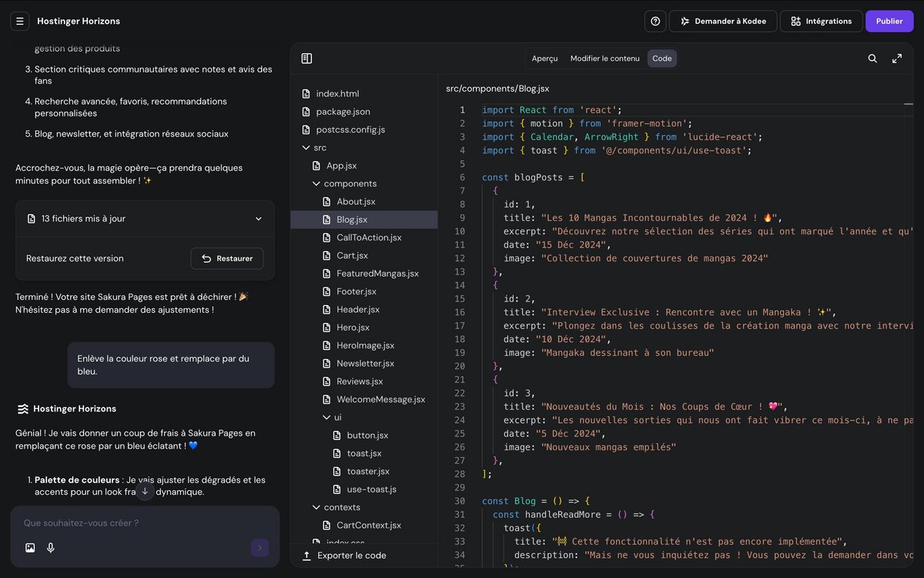The width and height of the screenshot is (924, 578).
Task: Open Intégrations from the top bar
Action: tap(821, 21)
